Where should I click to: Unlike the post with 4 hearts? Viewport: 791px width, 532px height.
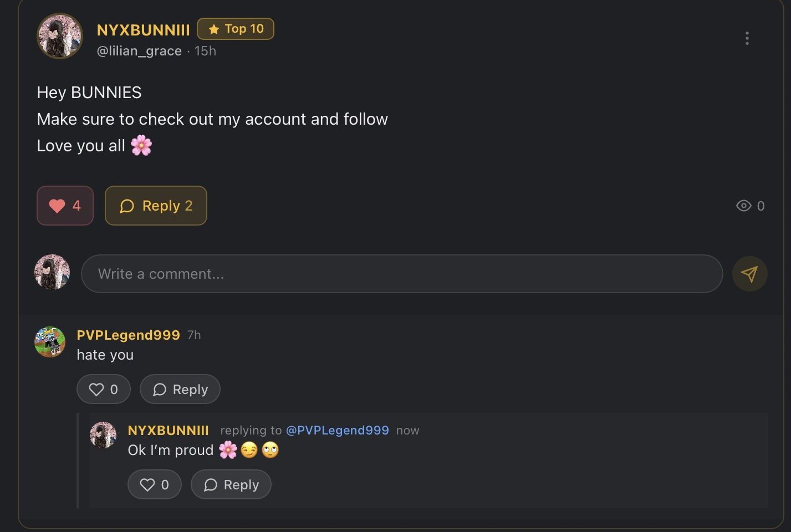pyautogui.click(x=65, y=206)
